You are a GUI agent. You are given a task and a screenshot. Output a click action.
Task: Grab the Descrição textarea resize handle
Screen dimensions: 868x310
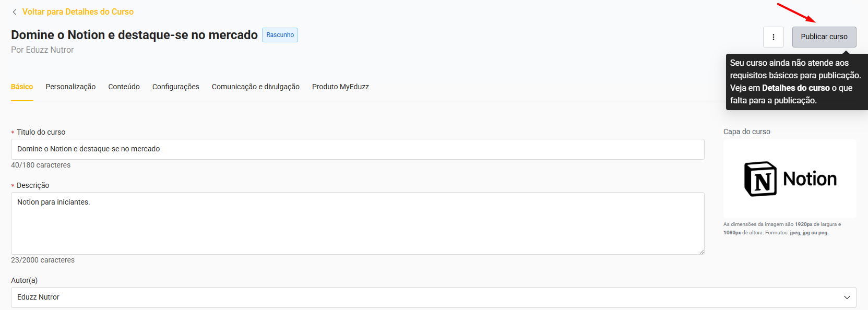pyautogui.click(x=701, y=251)
